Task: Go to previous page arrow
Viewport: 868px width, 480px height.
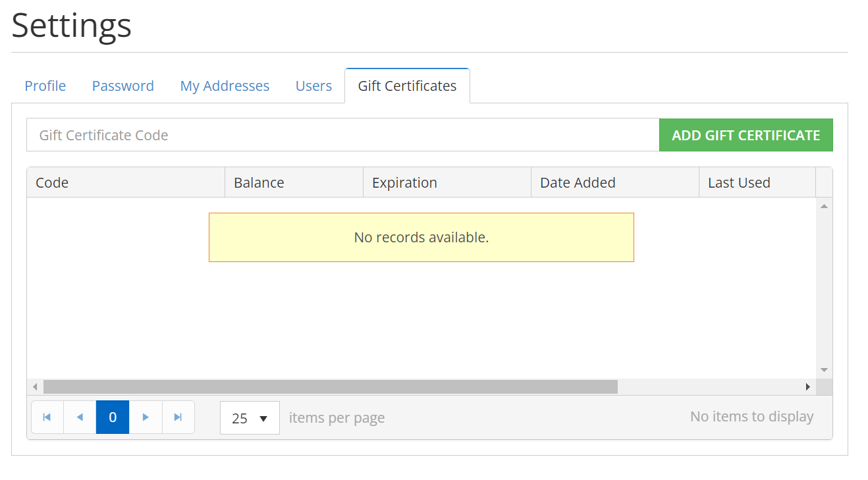Action: click(x=80, y=417)
